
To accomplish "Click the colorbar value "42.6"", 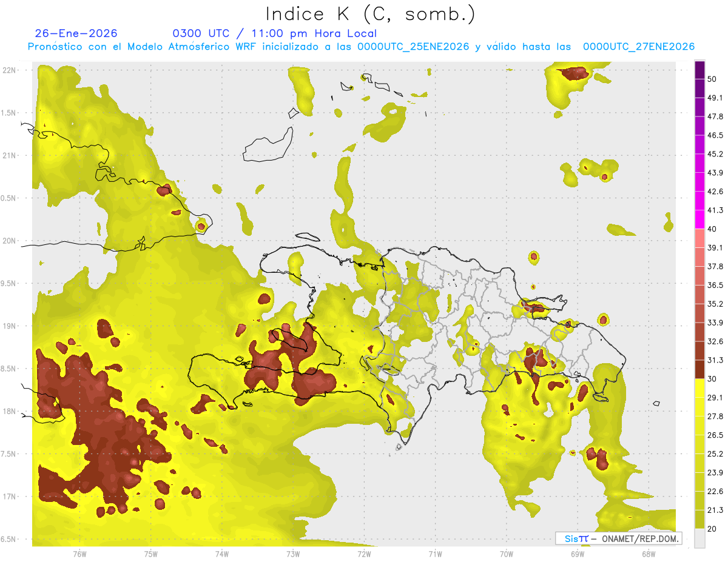I will pyautogui.click(x=715, y=192).
